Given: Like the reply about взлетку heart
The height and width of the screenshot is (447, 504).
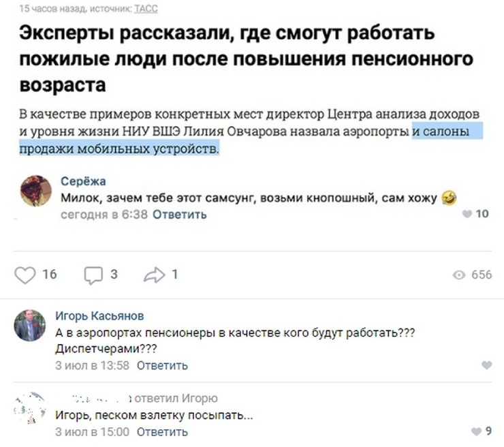Looking at the screenshot, I should point(476,431).
